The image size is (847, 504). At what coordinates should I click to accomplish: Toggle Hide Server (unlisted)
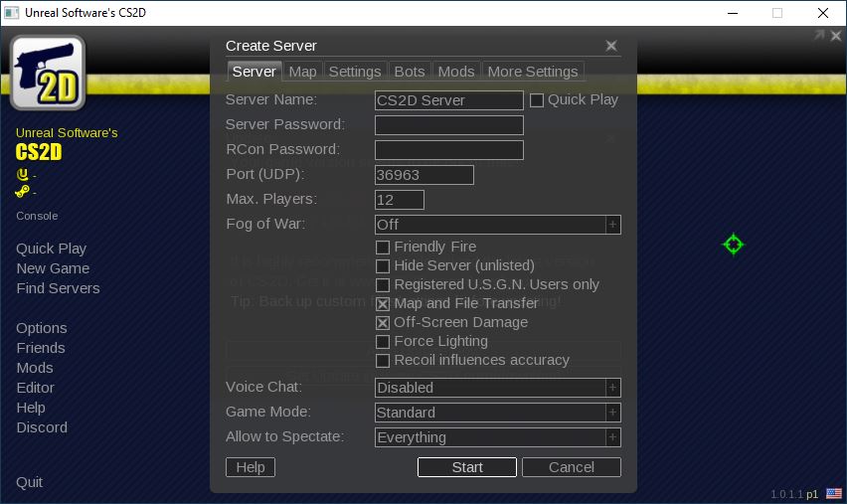tap(383, 266)
